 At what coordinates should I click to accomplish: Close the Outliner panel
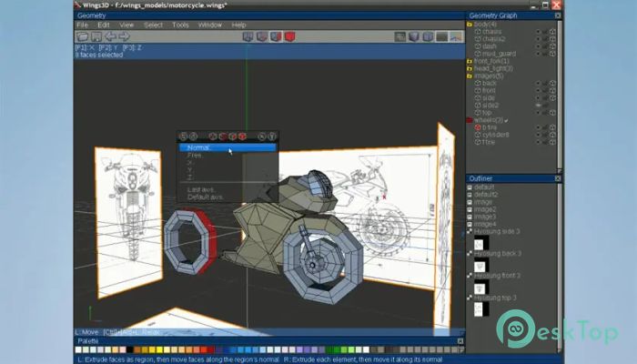tap(558, 178)
